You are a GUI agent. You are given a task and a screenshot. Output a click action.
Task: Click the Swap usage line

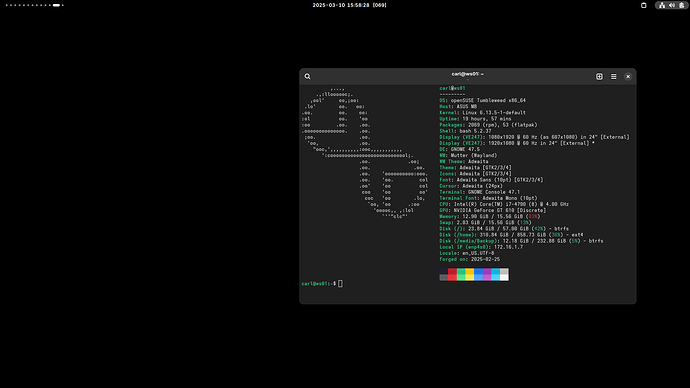(485, 223)
